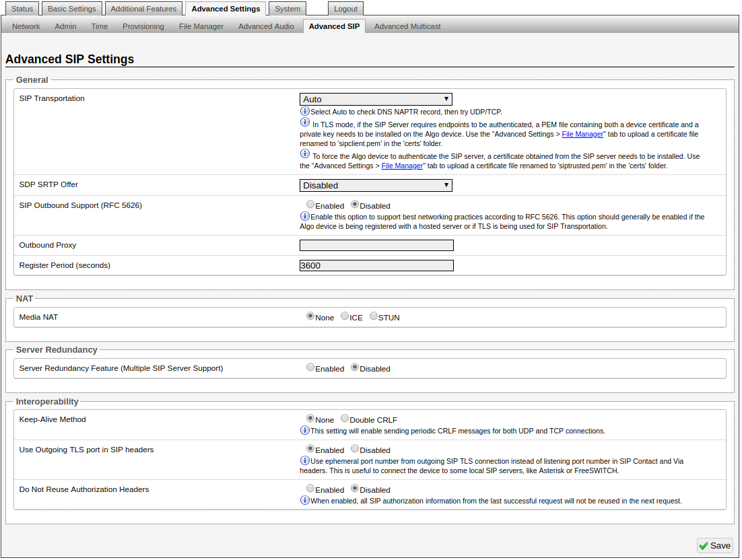The height and width of the screenshot is (560, 742).
Task: Open File Manager link for sipclient.pem
Action: click(582, 134)
